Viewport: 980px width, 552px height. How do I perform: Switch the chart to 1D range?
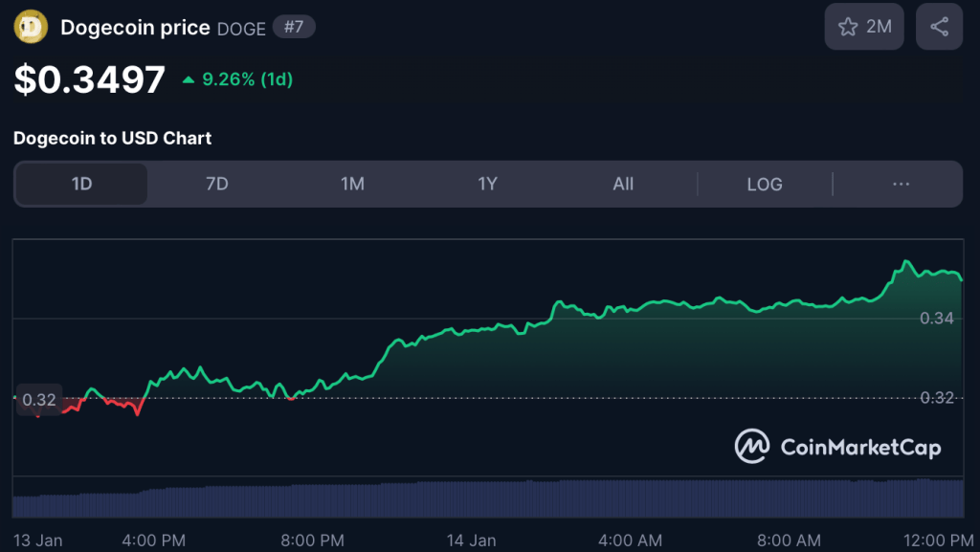pyautogui.click(x=81, y=184)
